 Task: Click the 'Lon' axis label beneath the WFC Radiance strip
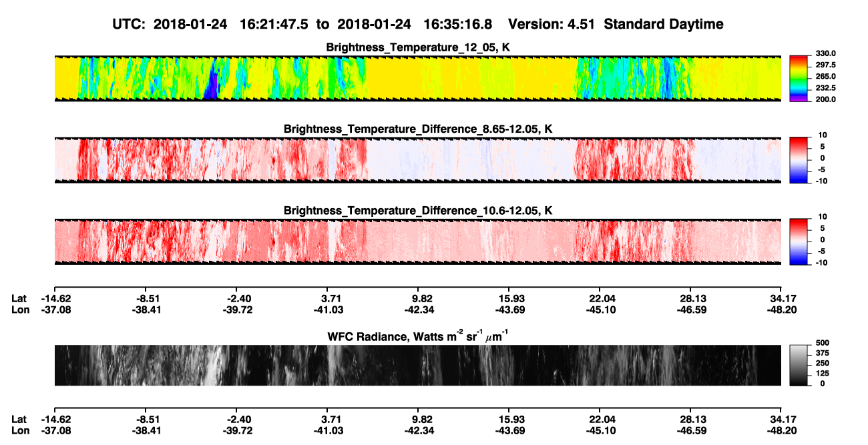(x=19, y=431)
